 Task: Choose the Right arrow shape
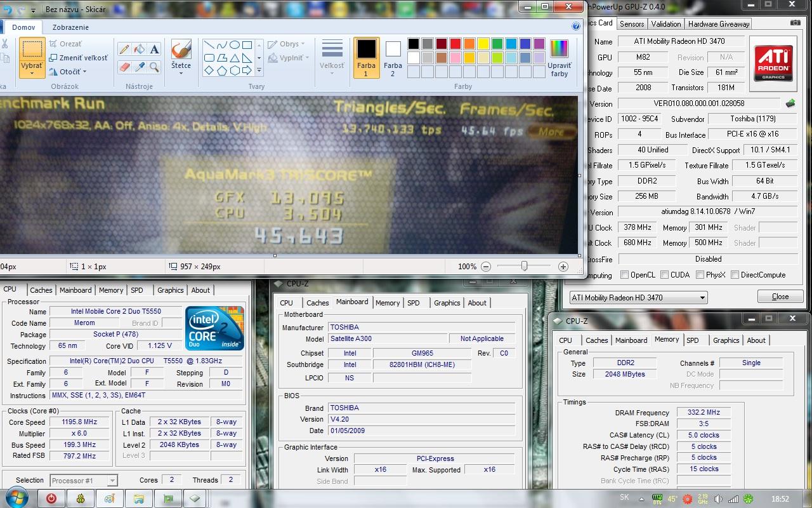pos(247,70)
